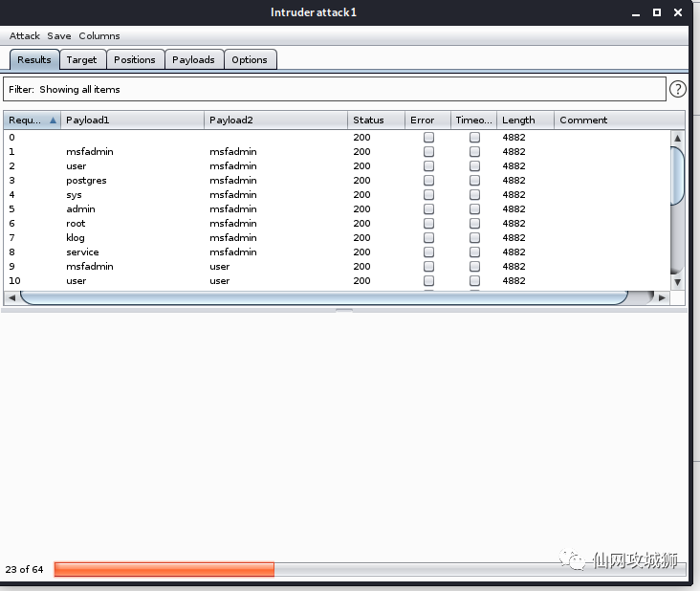
Task: Open the filter help question mark icon
Action: coord(677,89)
